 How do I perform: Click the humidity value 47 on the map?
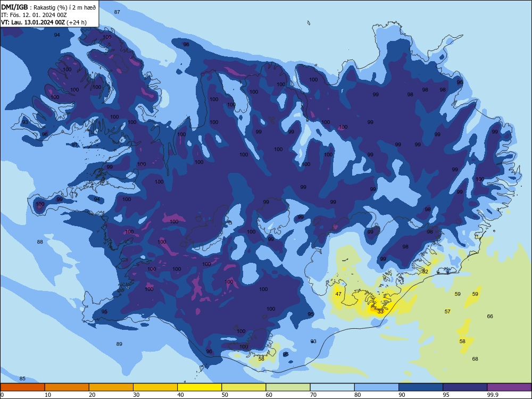338,294
